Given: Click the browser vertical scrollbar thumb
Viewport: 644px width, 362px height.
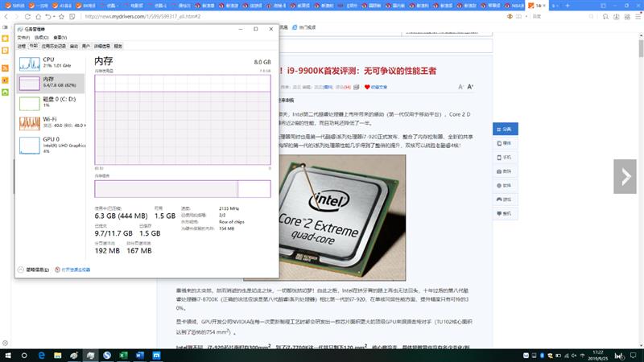Looking at the screenshot, I should (x=641, y=49).
